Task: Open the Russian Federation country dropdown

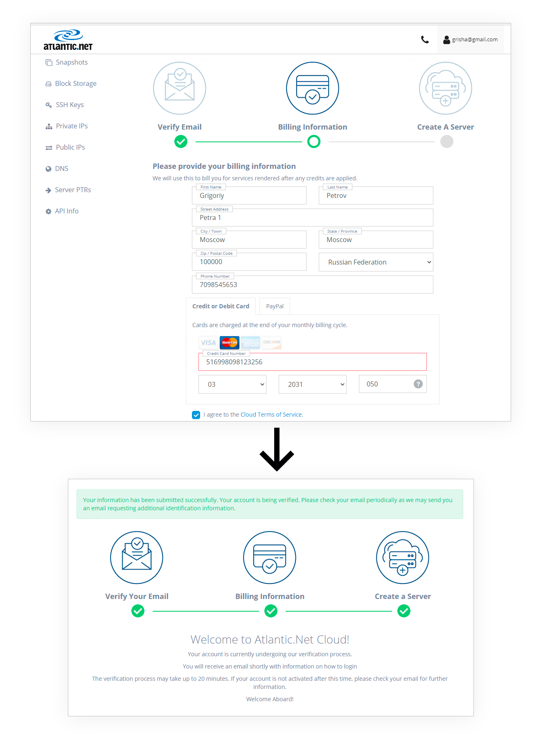Action: point(376,262)
